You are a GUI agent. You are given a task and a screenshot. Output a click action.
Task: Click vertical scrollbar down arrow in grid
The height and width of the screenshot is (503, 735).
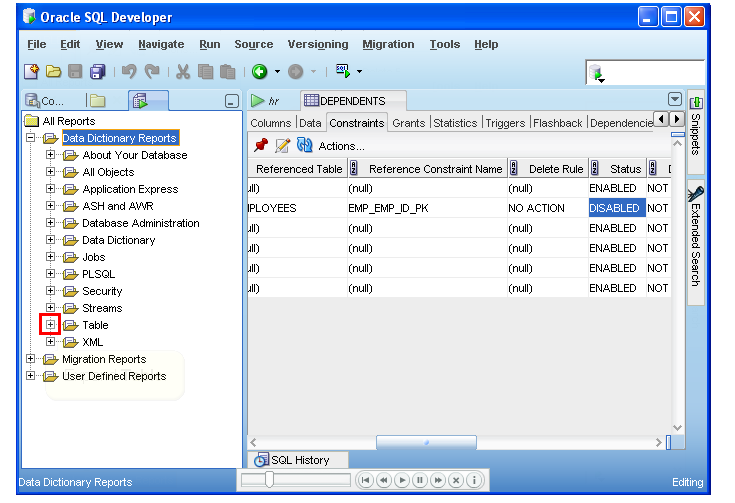[677, 427]
